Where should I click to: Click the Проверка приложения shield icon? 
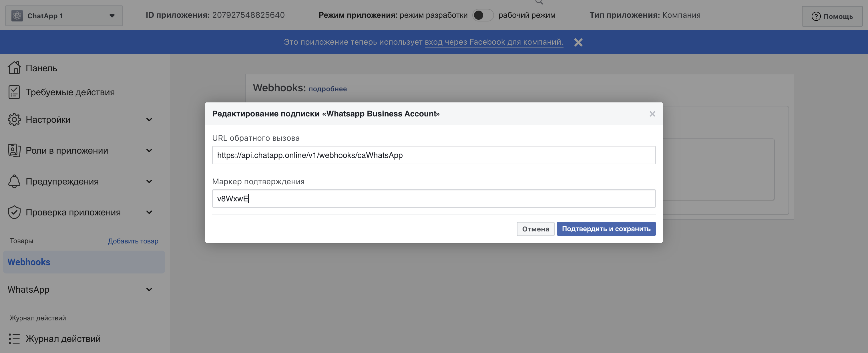click(x=14, y=213)
